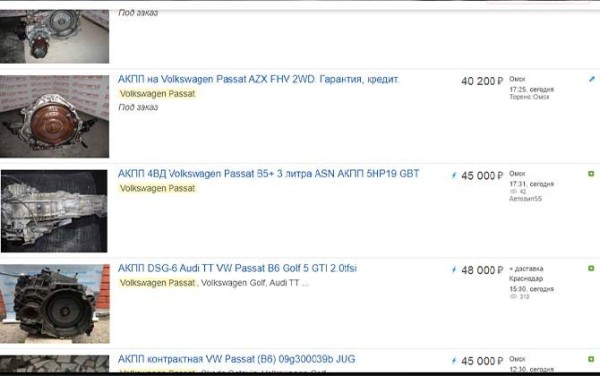Open the DSG-6 gearbox photo with the brick wall
Image resolution: width=600 pixels, height=376 pixels.
click(x=54, y=304)
